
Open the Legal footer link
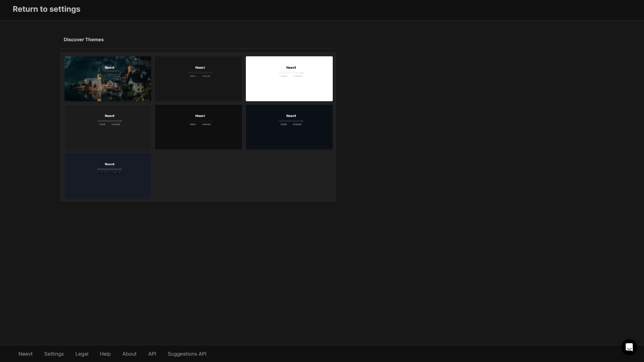(82, 354)
